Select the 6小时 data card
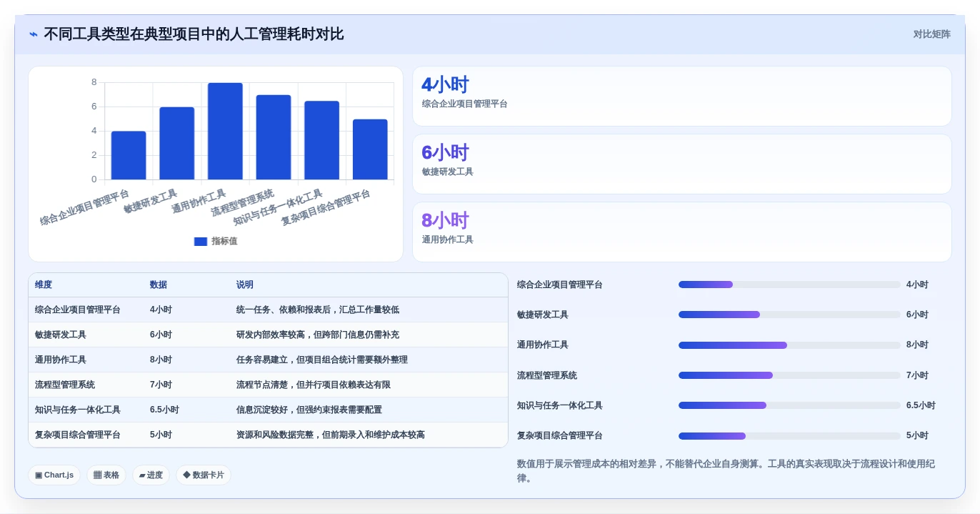Screen dimensions: 980x514 coord(682,164)
